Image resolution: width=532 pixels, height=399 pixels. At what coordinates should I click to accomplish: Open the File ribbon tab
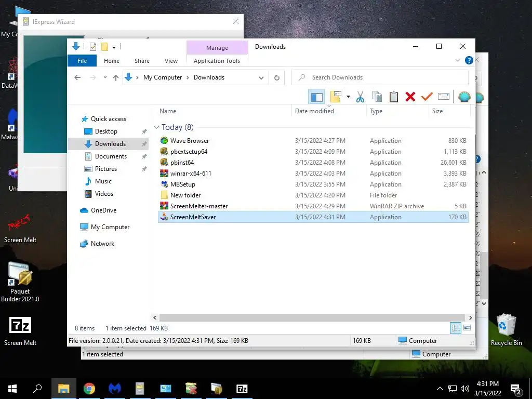82,61
